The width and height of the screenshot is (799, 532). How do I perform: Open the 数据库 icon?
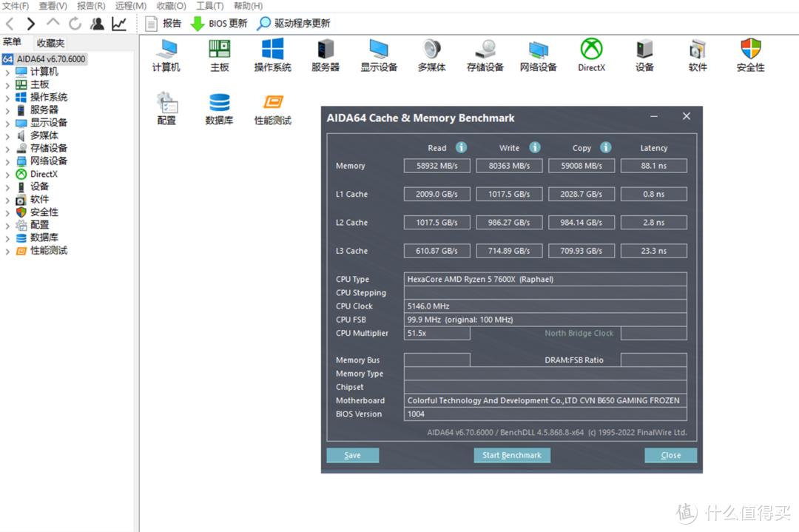219,107
